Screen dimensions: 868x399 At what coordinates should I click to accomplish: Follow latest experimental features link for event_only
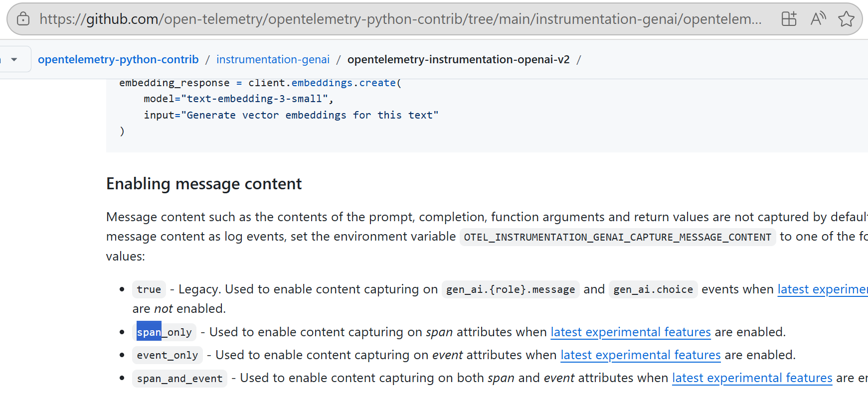pos(640,355)
